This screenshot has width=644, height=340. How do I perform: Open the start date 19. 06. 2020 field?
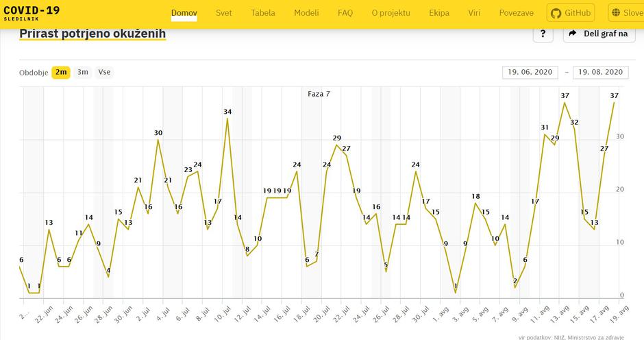click(530, 72)
